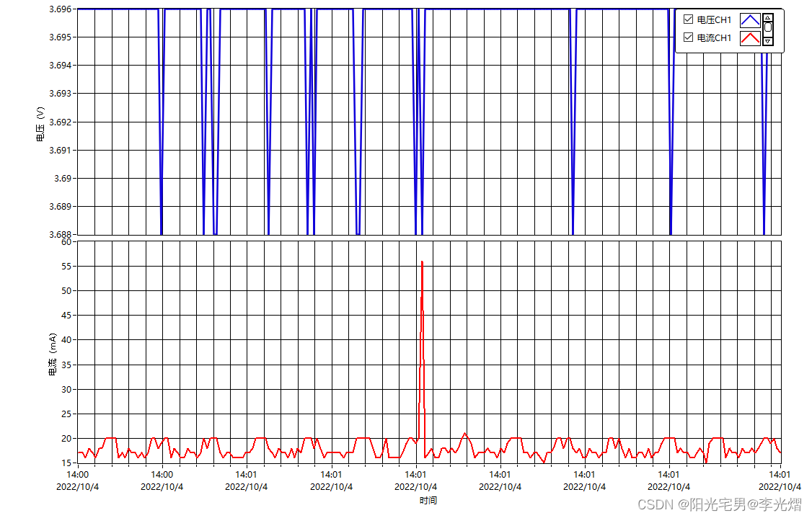
Task: Click the 3.694 voltage axis tick label
Action: coord(60,66)
